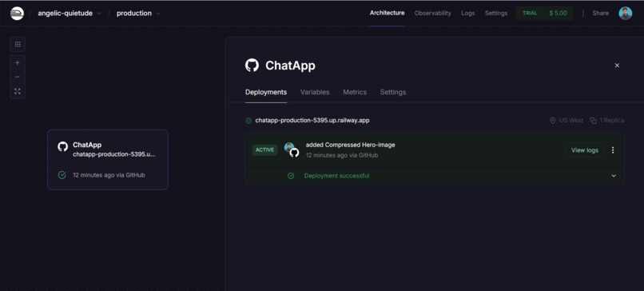Viewport: 644px width, 291px height.
Task: Click '12 minutes ago via GitHub' in deployment row
Action: [342, 155]
